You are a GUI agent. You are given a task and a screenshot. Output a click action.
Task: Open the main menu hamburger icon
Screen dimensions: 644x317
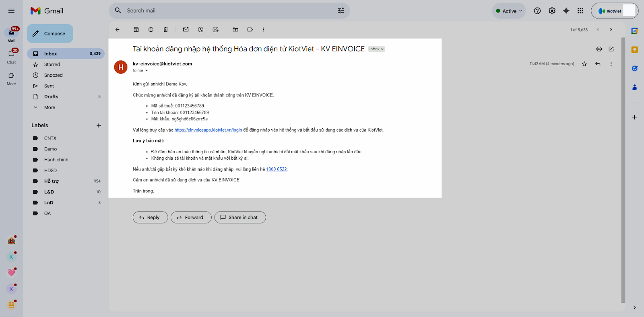coord(11,11)
